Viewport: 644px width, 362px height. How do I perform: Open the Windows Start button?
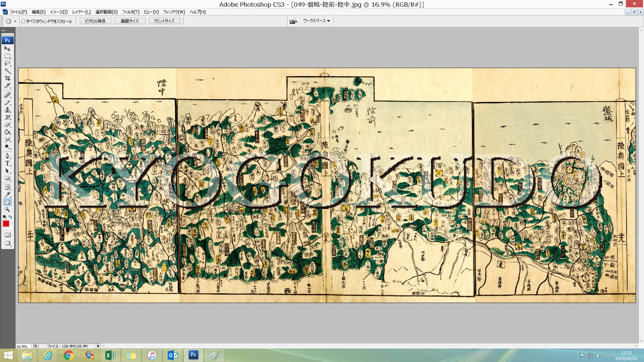8,356
